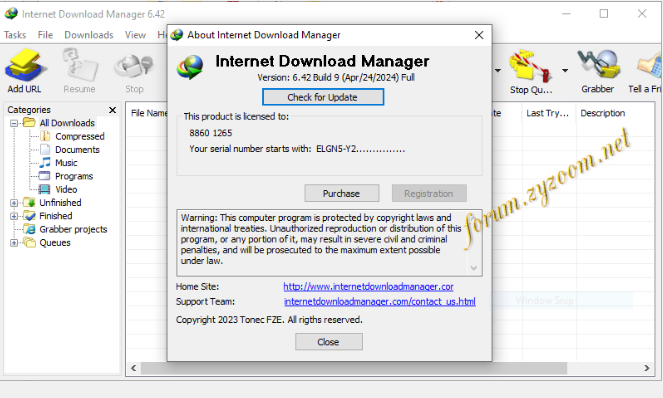Click the Resume toolbar icon
This screenshot has height=398, width=663.
pyautogui.click(x=79, y=66)
